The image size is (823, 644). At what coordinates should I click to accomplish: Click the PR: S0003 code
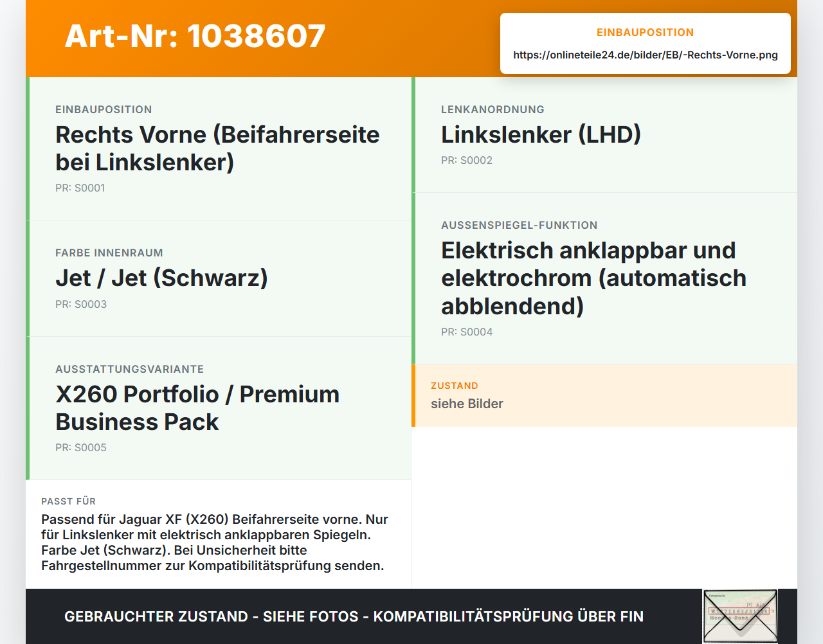click(81, 304)
